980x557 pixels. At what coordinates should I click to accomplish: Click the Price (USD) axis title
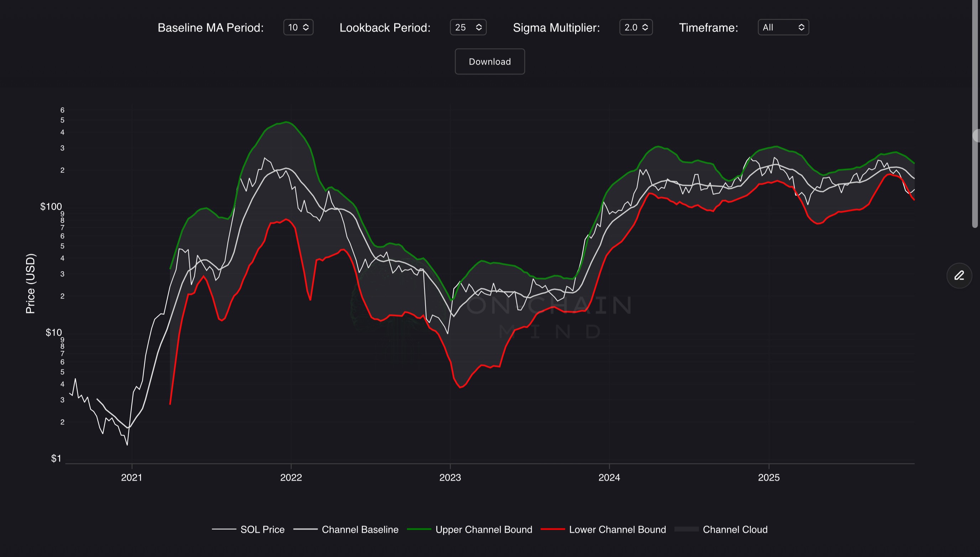31,283
